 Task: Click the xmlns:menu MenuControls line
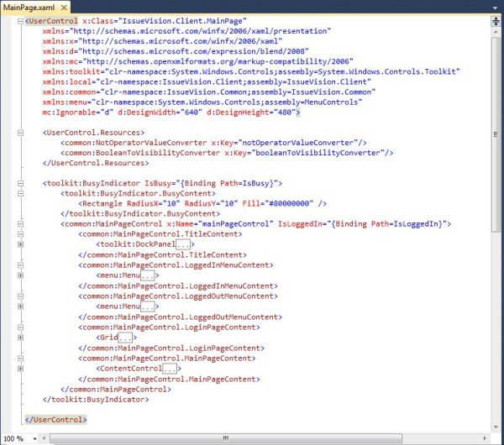coord(202,102)
